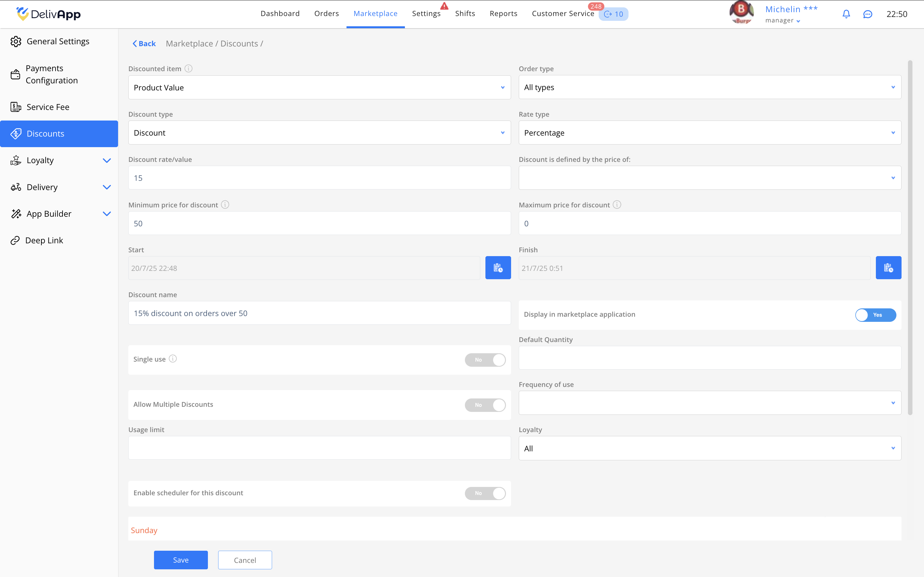924x577 pixels.
Task: Open the Rate type dropdown
Action: point(709,133)
